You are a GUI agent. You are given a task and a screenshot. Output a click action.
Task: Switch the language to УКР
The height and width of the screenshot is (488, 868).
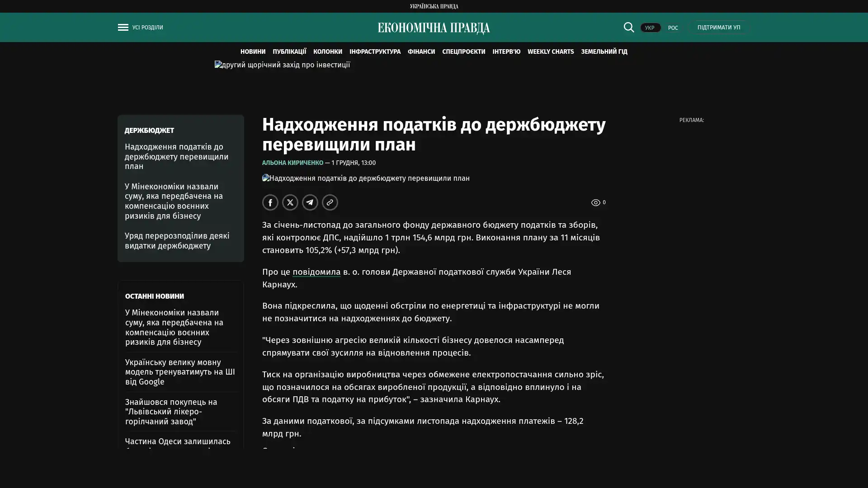(x=650, y=28)
